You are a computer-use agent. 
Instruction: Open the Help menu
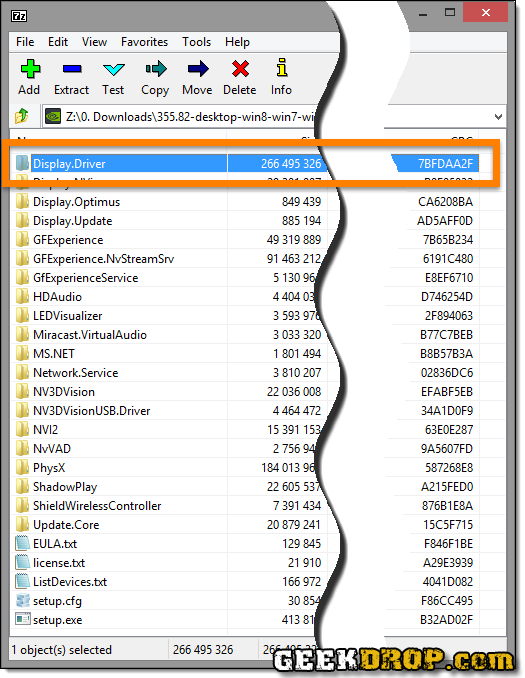pos(237,42)
